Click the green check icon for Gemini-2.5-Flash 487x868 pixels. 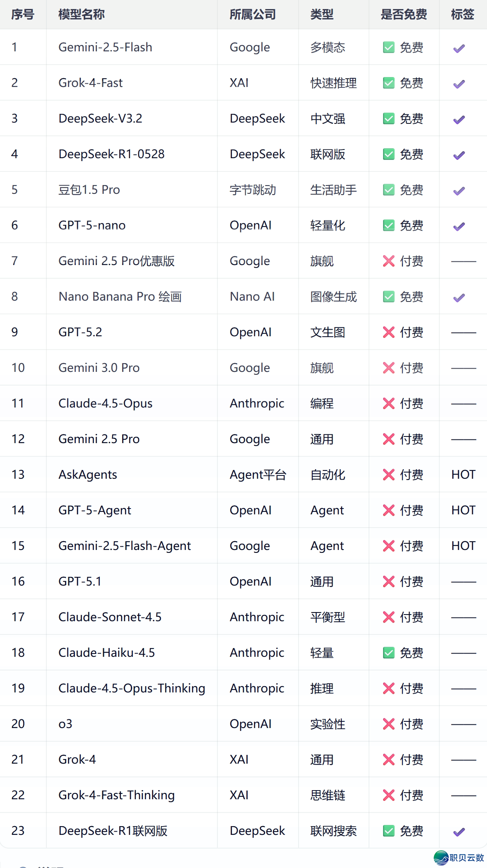388,47
